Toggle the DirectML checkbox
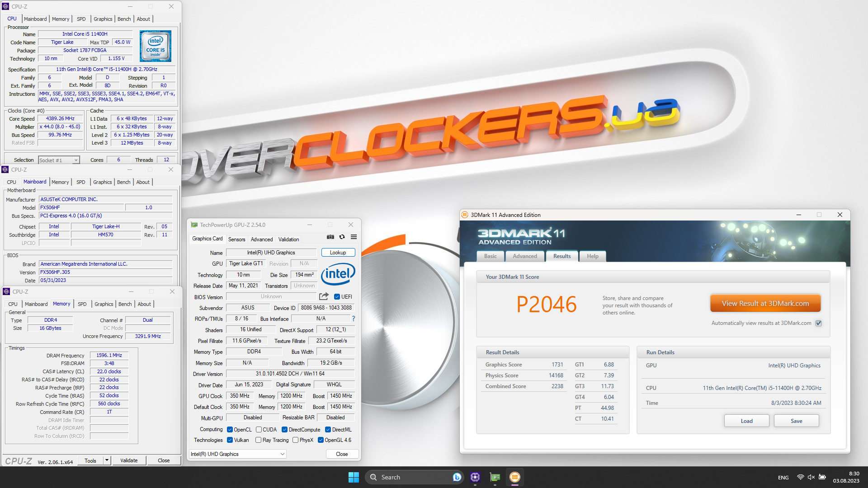 point(328,430)
